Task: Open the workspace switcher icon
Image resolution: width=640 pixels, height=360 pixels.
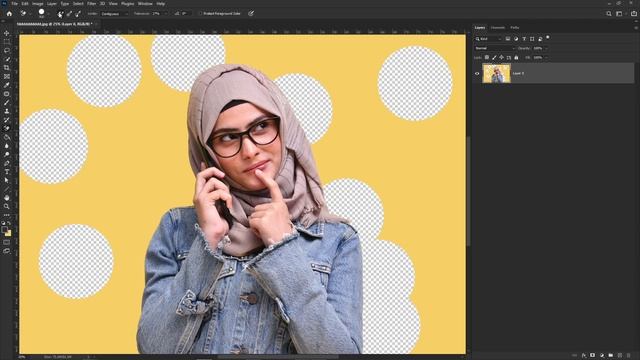Action: 620,13
